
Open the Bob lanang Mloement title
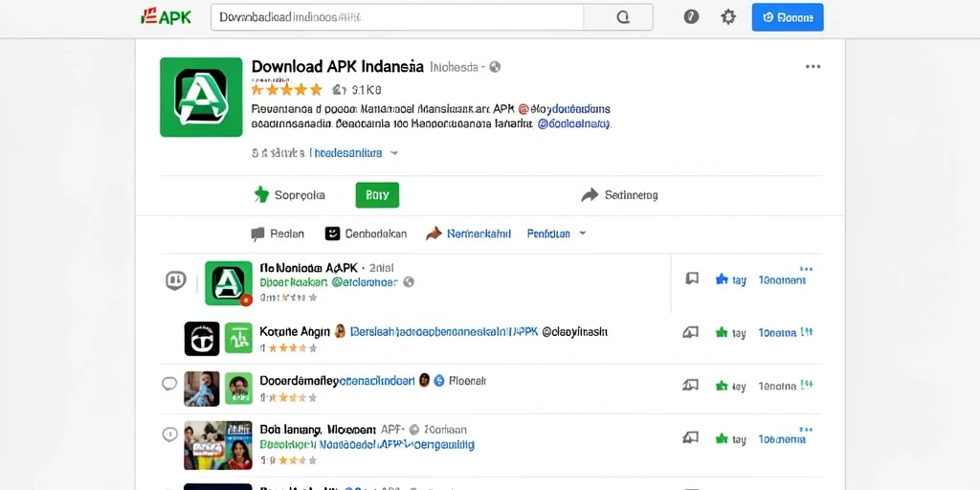[318, 430]
